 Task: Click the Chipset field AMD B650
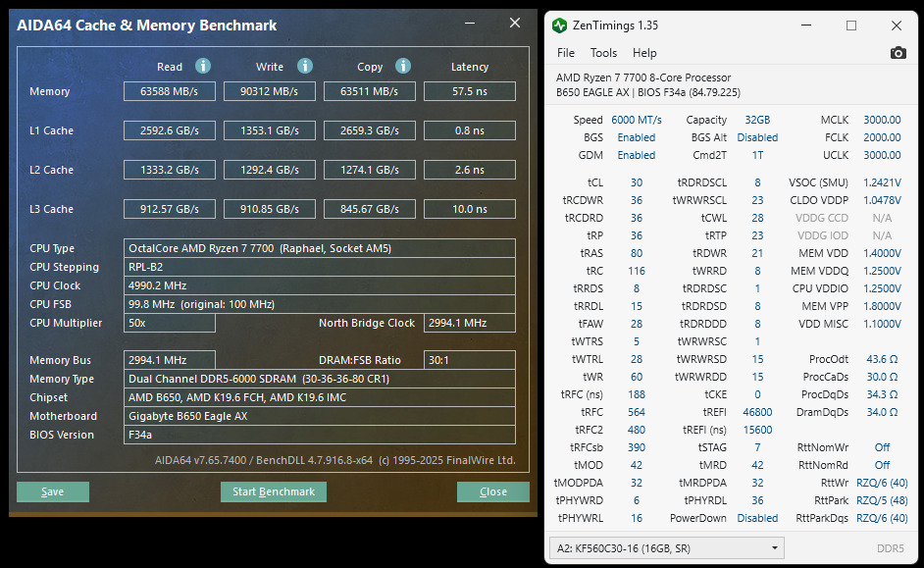tap(320, 397)
